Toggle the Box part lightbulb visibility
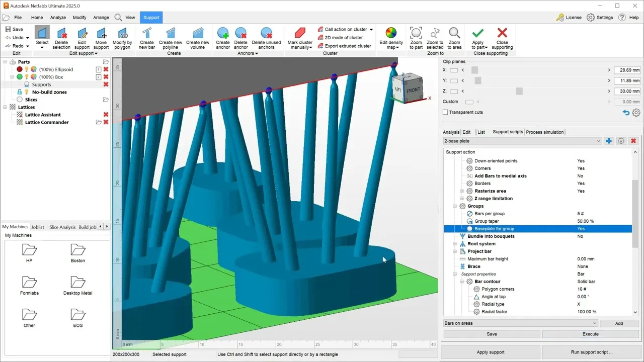644x362 pixels. 27,77
